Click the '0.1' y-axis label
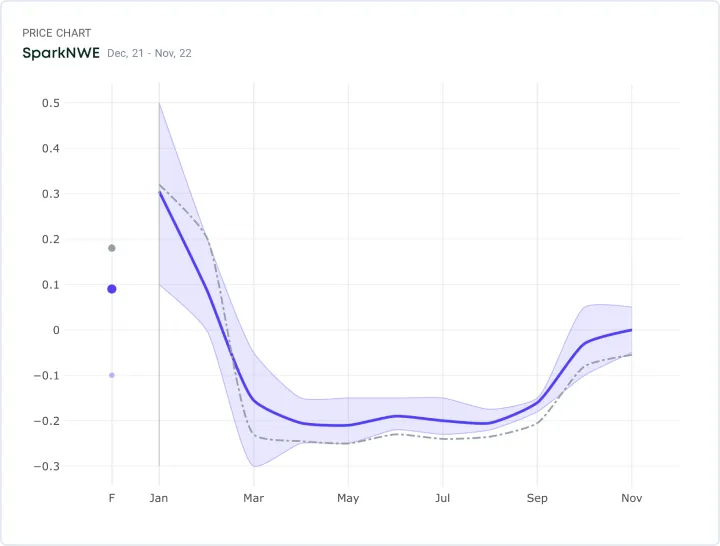Image resolution: width=720 pixels, height=546 pixels. click(51, 285)
